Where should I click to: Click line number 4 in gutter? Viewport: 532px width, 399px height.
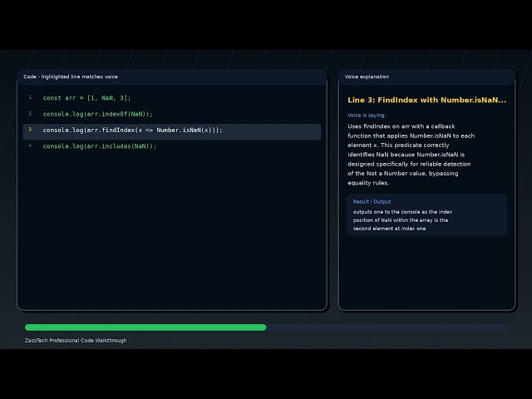pos(30,145)
